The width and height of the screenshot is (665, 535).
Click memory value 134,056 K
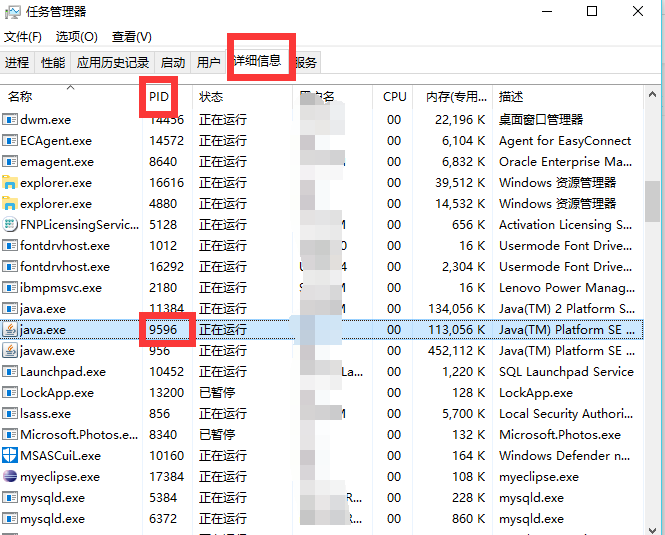pyautogui.click(x=456, y=308)
